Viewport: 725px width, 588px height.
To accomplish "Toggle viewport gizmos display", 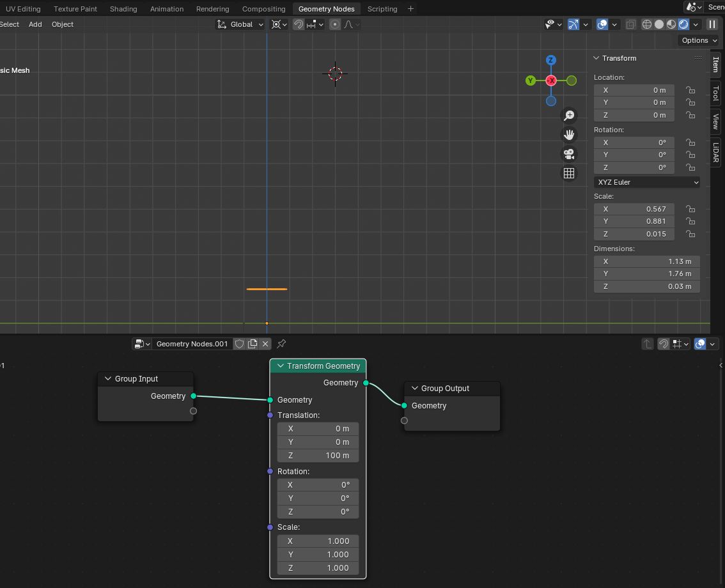I will tap(573, 24).
